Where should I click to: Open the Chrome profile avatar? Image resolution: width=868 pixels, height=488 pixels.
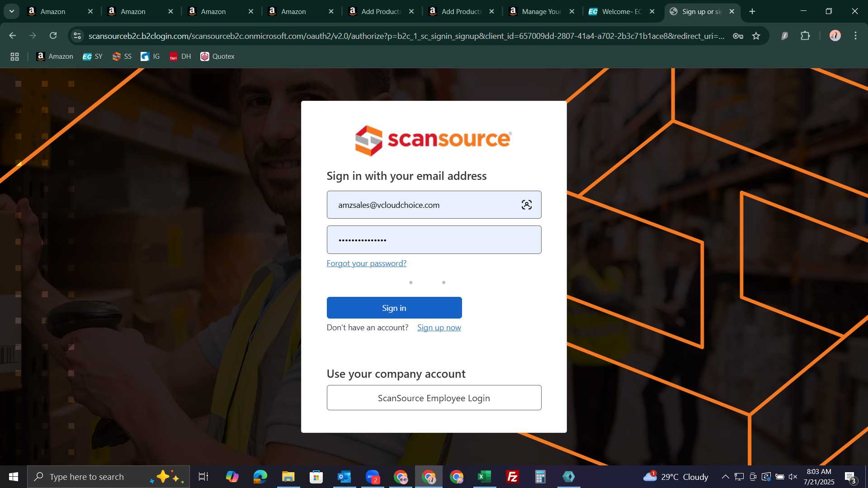[835, 36]
